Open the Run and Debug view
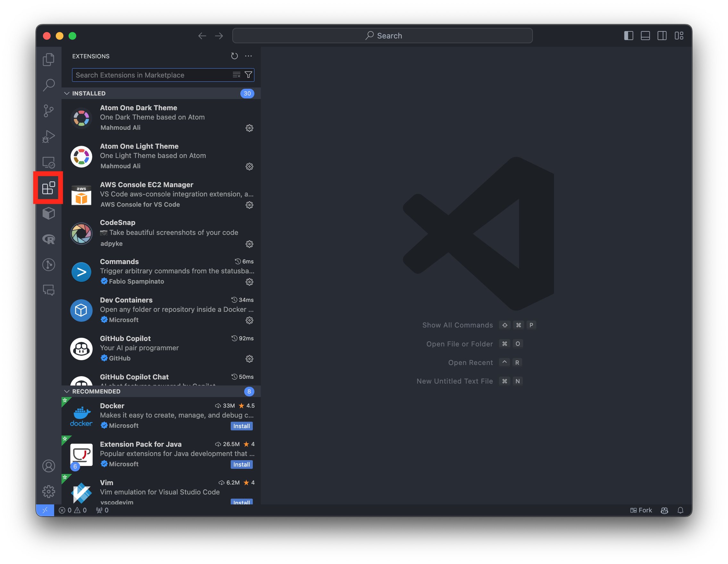 pos(49,136)
